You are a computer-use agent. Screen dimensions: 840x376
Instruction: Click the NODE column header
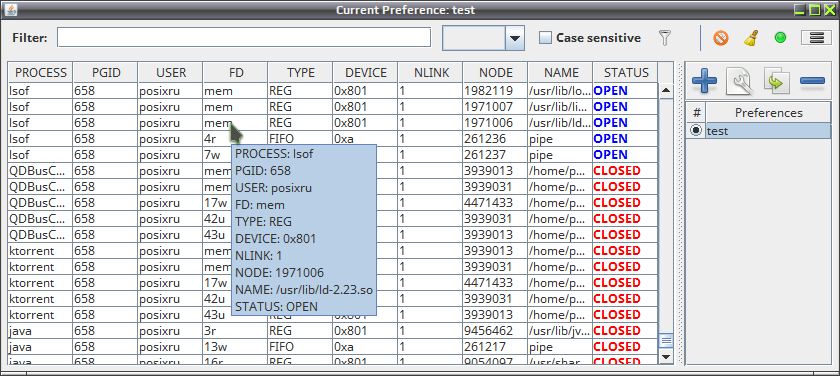tap(496, 72)
